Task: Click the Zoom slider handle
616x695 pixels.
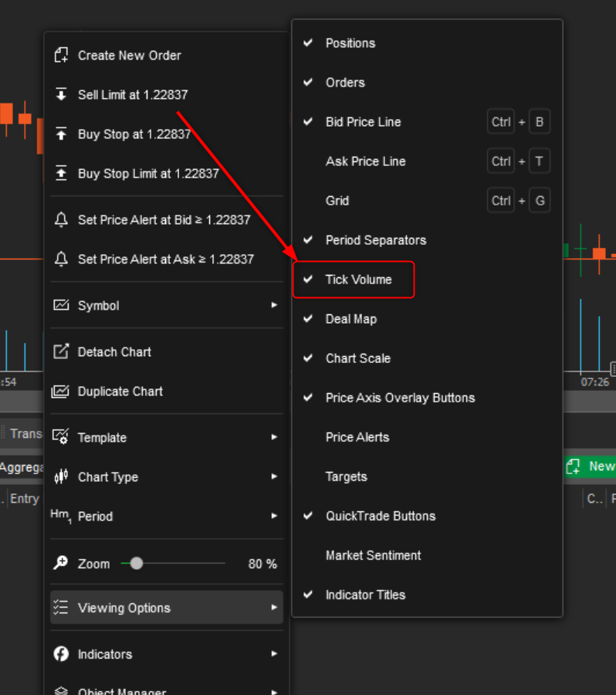Action: coord(137,564)
